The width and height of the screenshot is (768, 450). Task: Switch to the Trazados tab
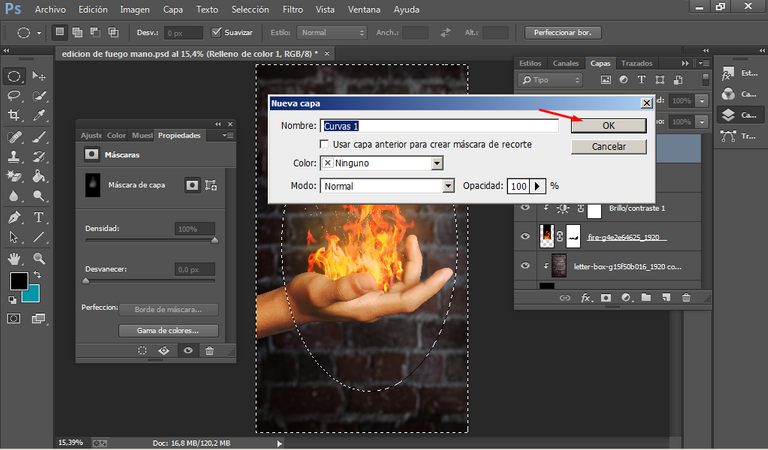point(637,63)
